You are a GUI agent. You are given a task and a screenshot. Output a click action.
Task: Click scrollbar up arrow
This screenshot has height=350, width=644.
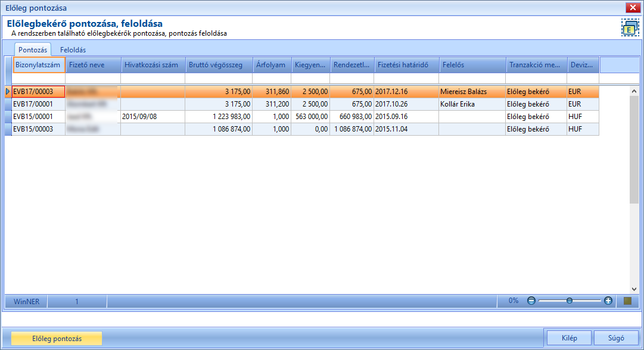pos(634,91)
